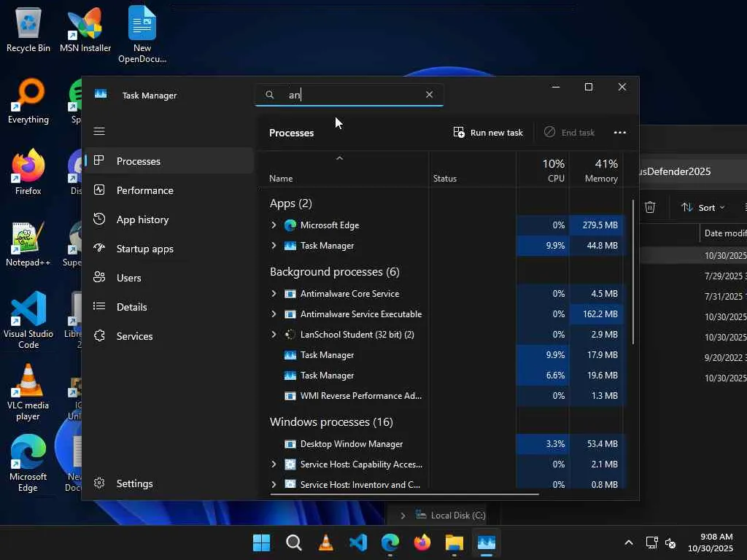The image size is (747, 560).
Task: Open the Details page
Action: pos(169,307)
